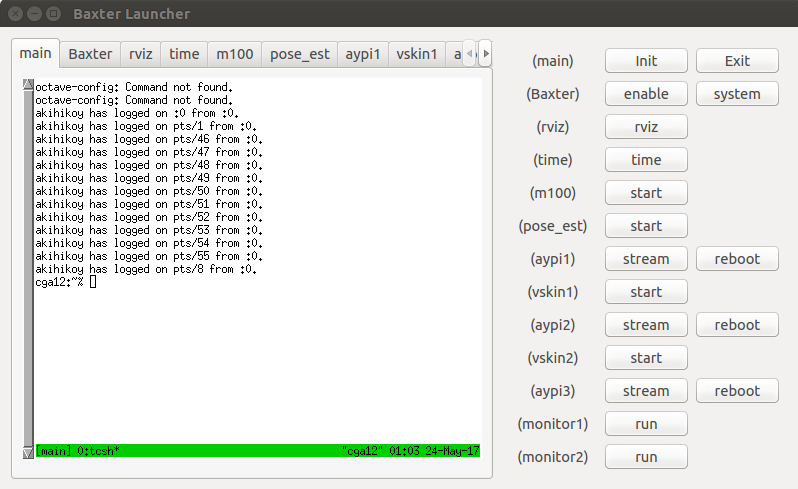
Task: Click the Exit button
Action: click(x=737, y=61)
